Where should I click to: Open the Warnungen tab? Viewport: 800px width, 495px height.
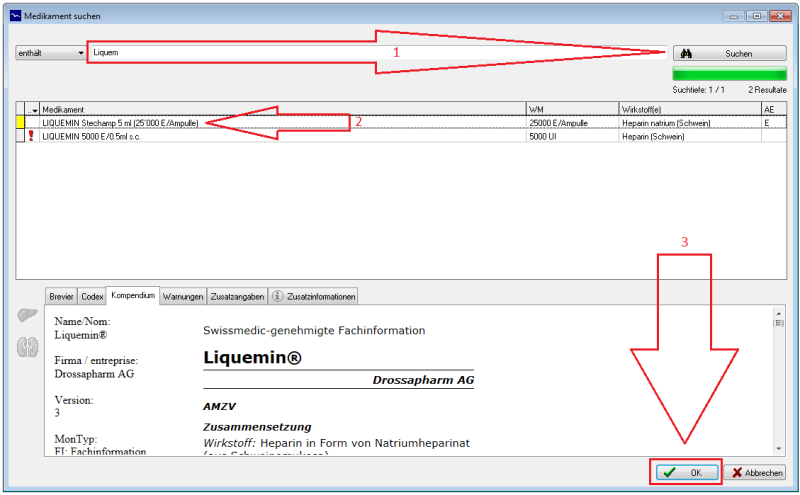(183, 296)
